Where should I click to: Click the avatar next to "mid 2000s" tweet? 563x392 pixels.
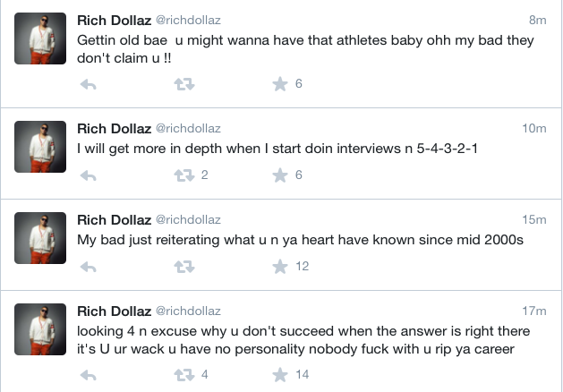[40, 238]
